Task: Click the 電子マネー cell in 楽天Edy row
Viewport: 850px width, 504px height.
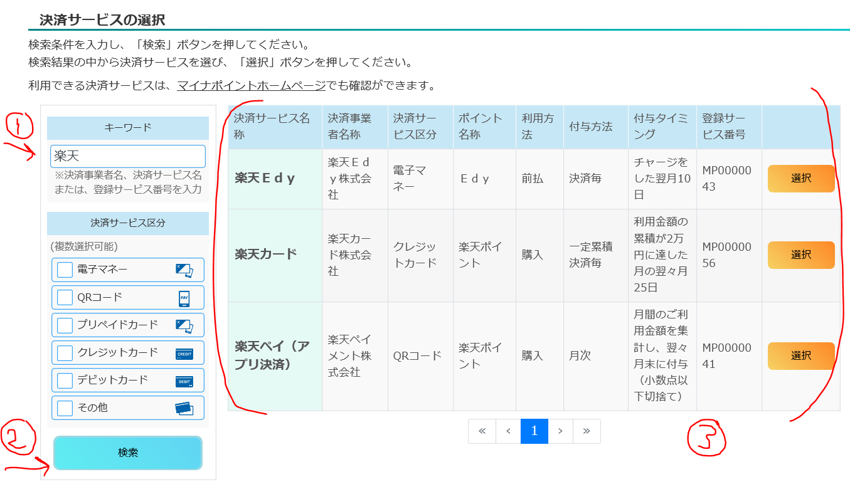Action: pyautogui.click(x=420, y=179)
